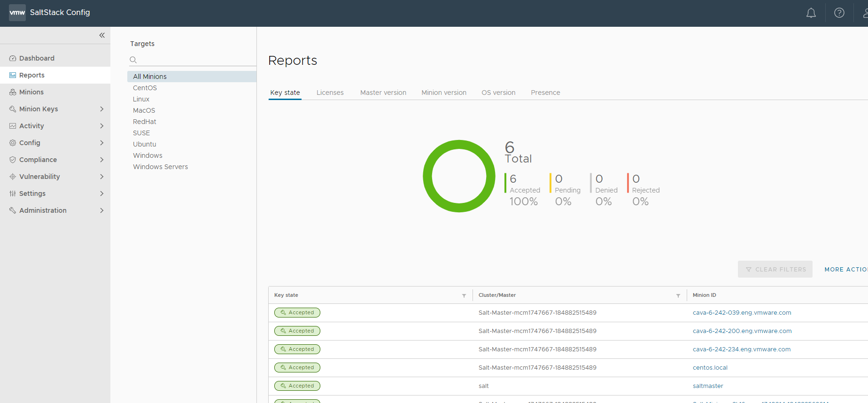Click the Accepted 100% stat
This screenshot has height=403, width=868.
[x=524, y=190]
